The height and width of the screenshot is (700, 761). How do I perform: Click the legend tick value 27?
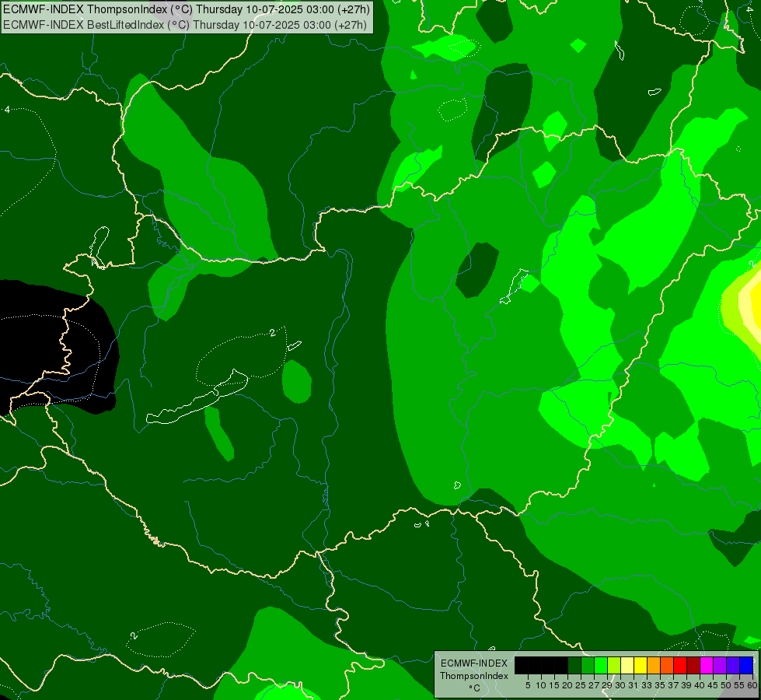[595, 685]
